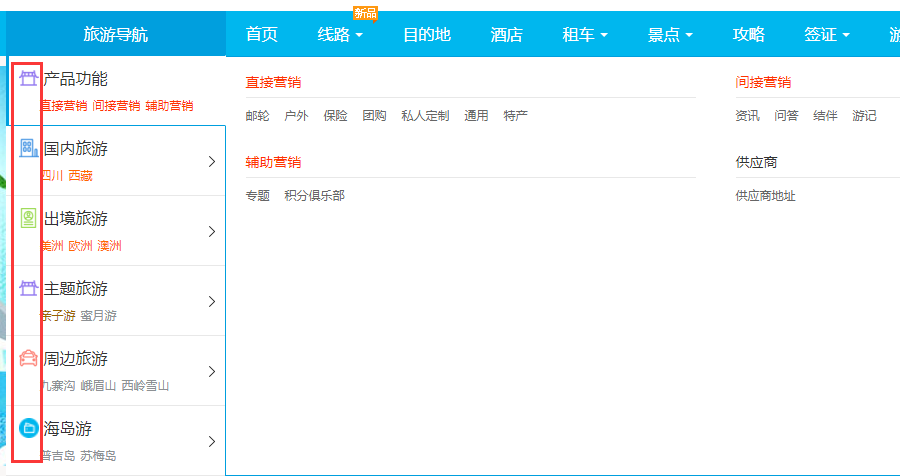Click the icon beside 主题旅游
The height and width of the screenshot is (476, 900).
pos(29,289)
